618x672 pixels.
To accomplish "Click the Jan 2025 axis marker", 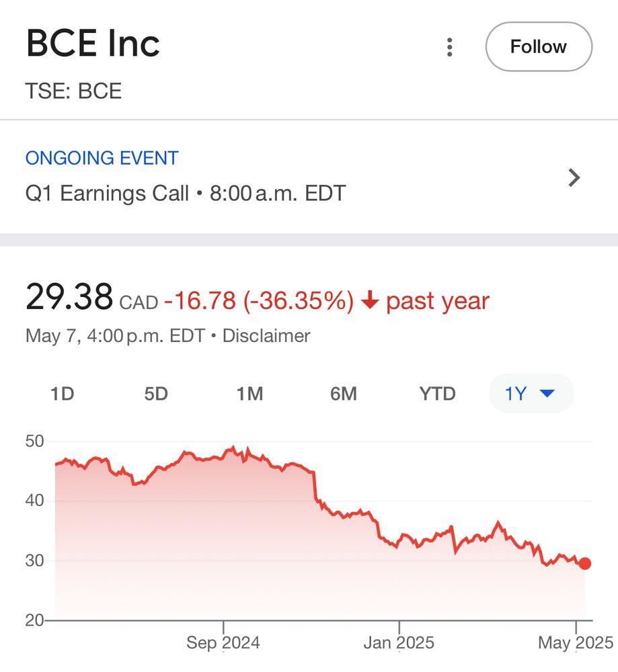I will tap(399, 642).
